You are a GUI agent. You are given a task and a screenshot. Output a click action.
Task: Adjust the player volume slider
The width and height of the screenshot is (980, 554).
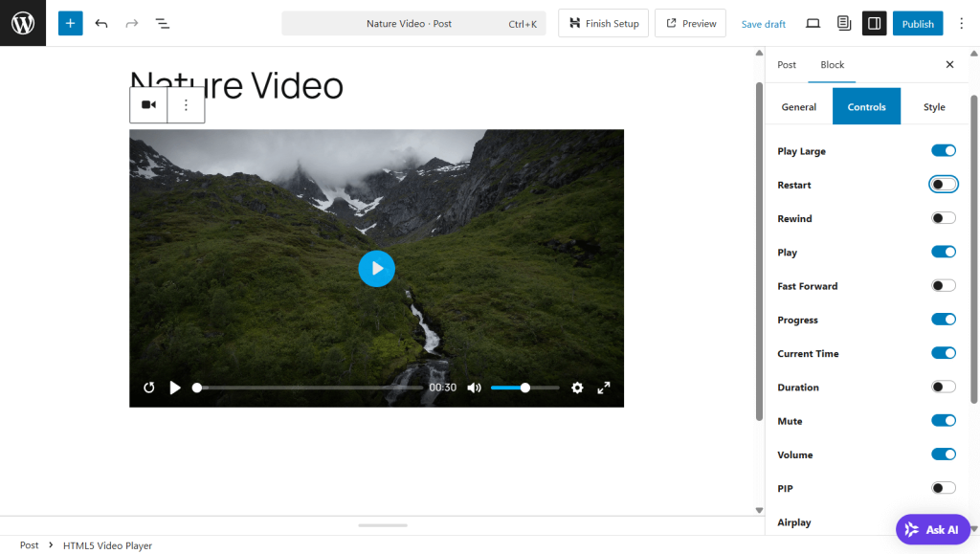(x=524, y=388)
